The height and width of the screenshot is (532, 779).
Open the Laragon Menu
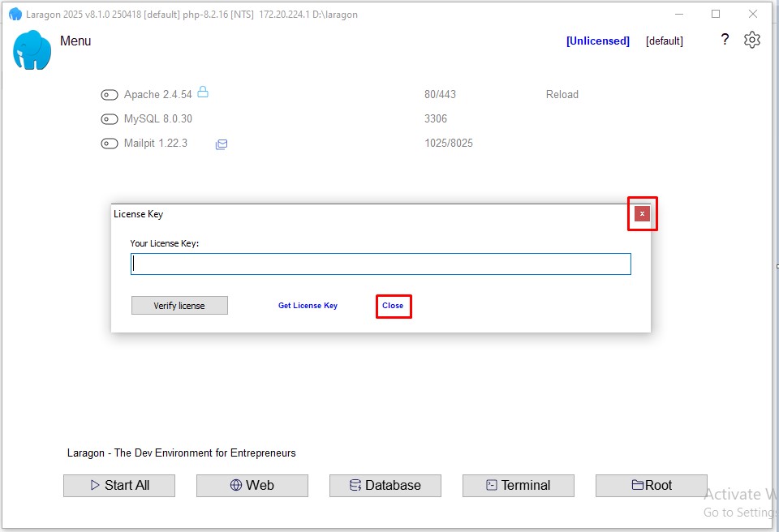75,41
